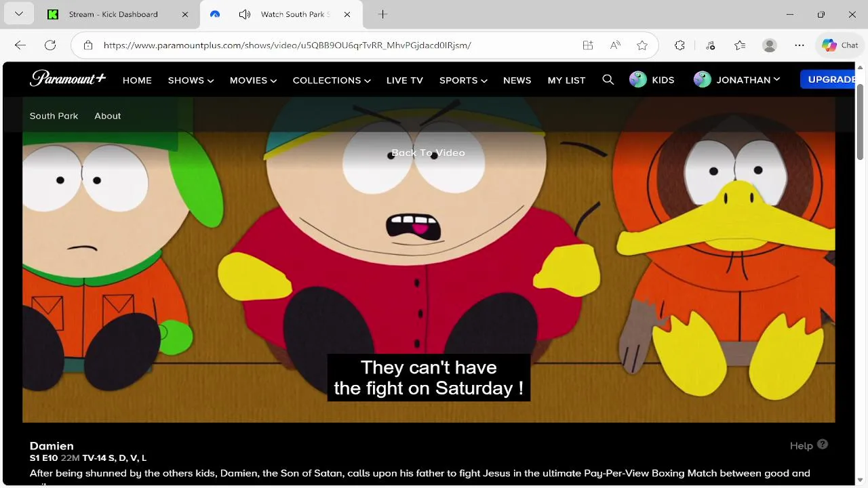Click Back To Video
868x488 pixels.
click(x=428, y=152)
